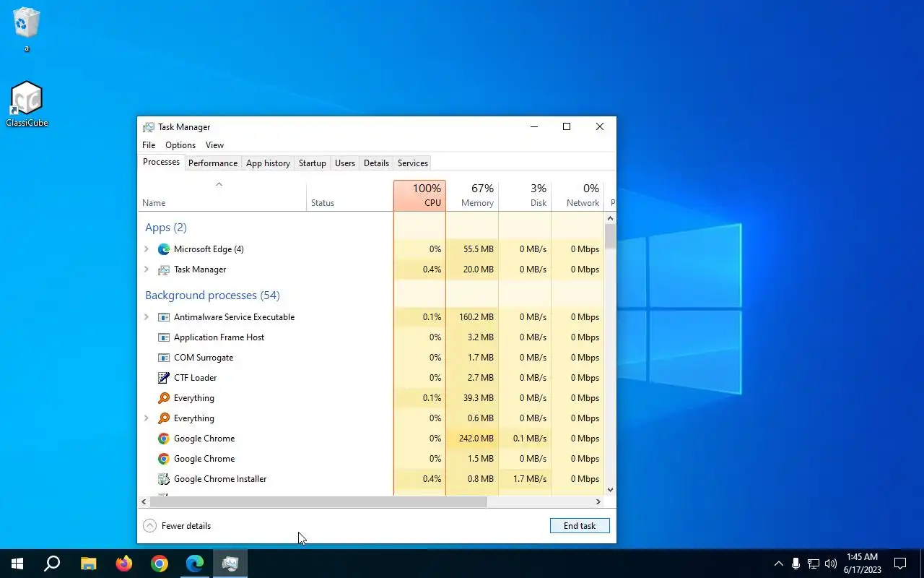Image resolution: width=924 pixels, height=578 pixels.
Task: Launch Firefox from the taskbar
Action: click(124, 564)
